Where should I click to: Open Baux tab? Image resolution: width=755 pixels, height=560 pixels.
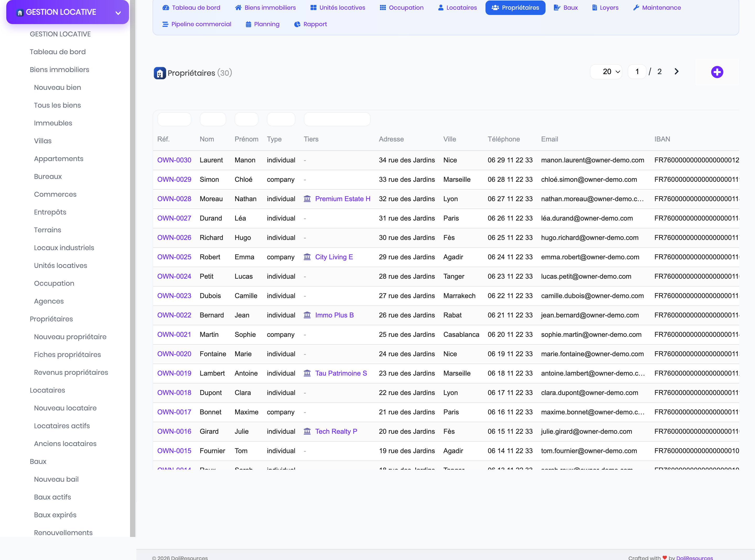[566, 7]
